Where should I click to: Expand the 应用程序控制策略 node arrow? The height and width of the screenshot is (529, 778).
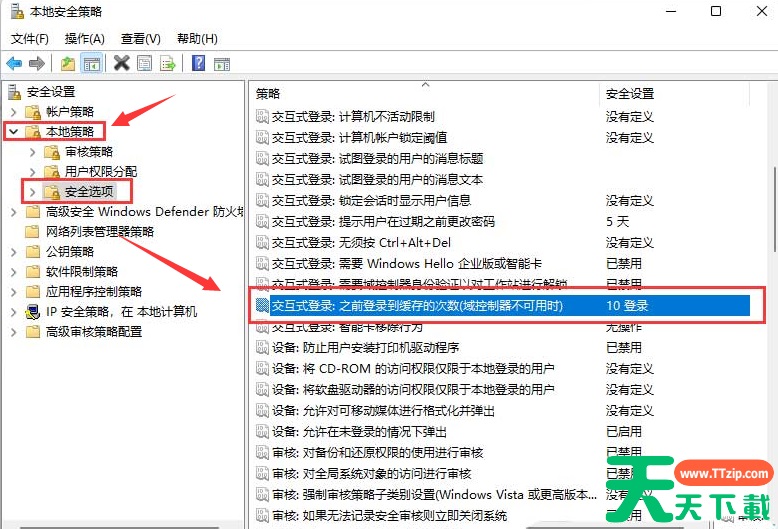pos(14,292)
